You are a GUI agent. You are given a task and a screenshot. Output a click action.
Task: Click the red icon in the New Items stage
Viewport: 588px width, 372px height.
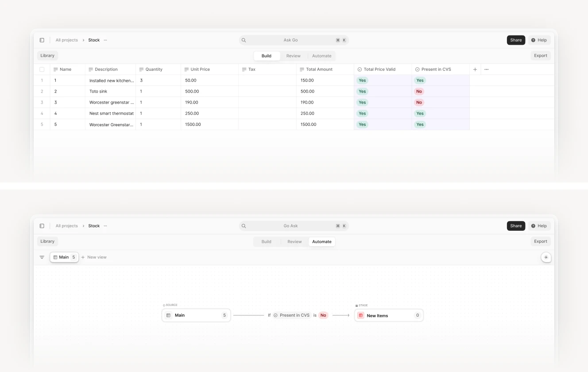pyautogui.click(x=361, y=315)
